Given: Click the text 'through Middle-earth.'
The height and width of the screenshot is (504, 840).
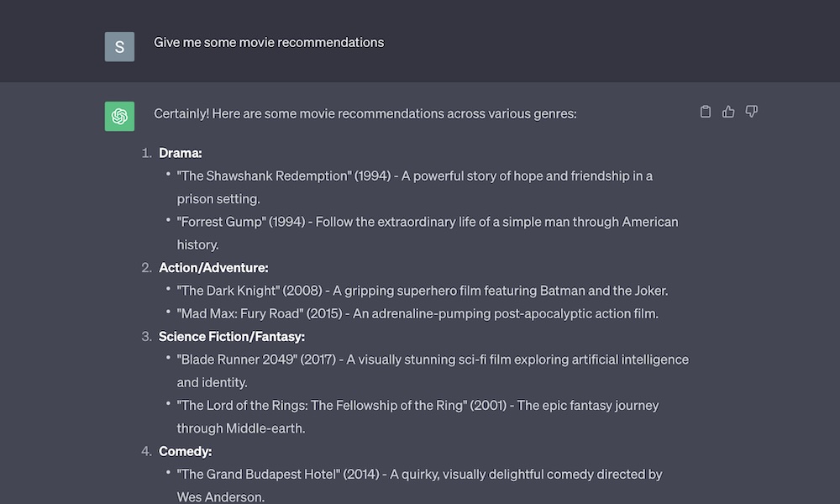Looking at the screenshot, I should (x=241, y=428).
